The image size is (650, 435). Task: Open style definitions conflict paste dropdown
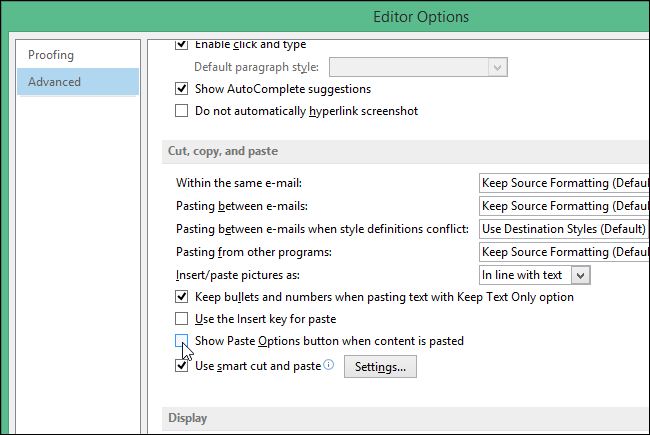click(x=563, y=229)
